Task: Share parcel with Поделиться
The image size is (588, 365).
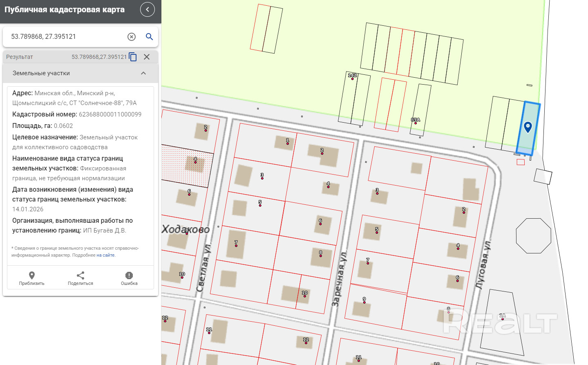Action: (80, 278)
